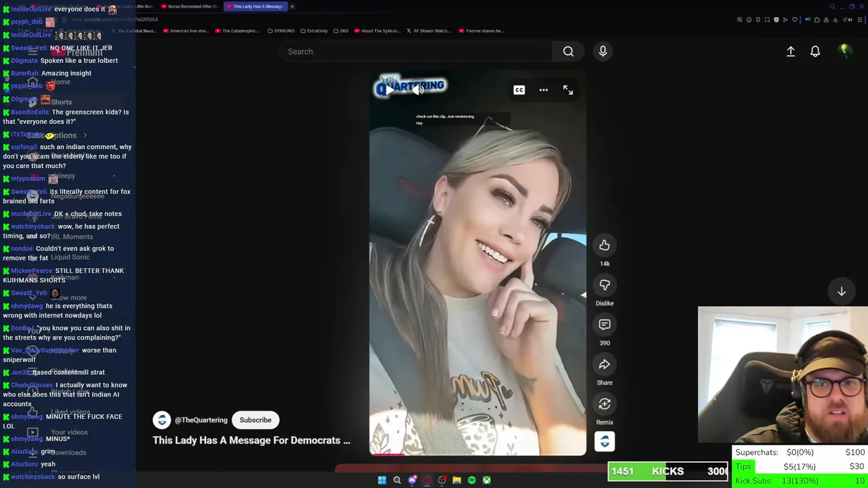Expand the SKG bookmark folder

(340, 30)
